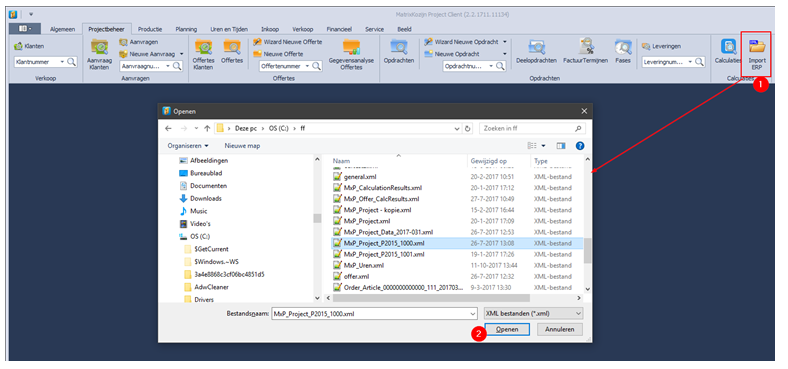This screenshot has width=788, height=369.
Task: Open FactuurTermijnen
Action: (x=585, y=52)
